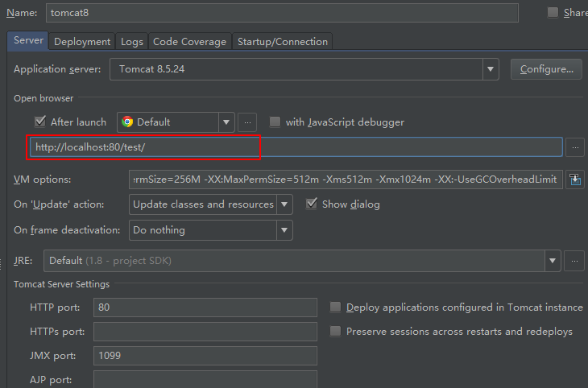Click the URL field with http://localhost:80/test/
This screenshot has width=588, height=388.
296,147
